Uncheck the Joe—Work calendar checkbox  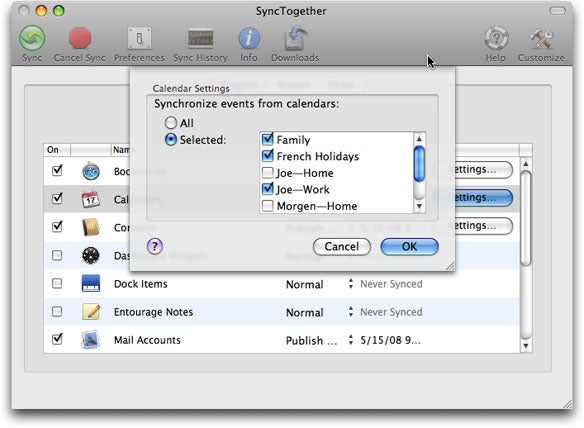pos(267,189)
